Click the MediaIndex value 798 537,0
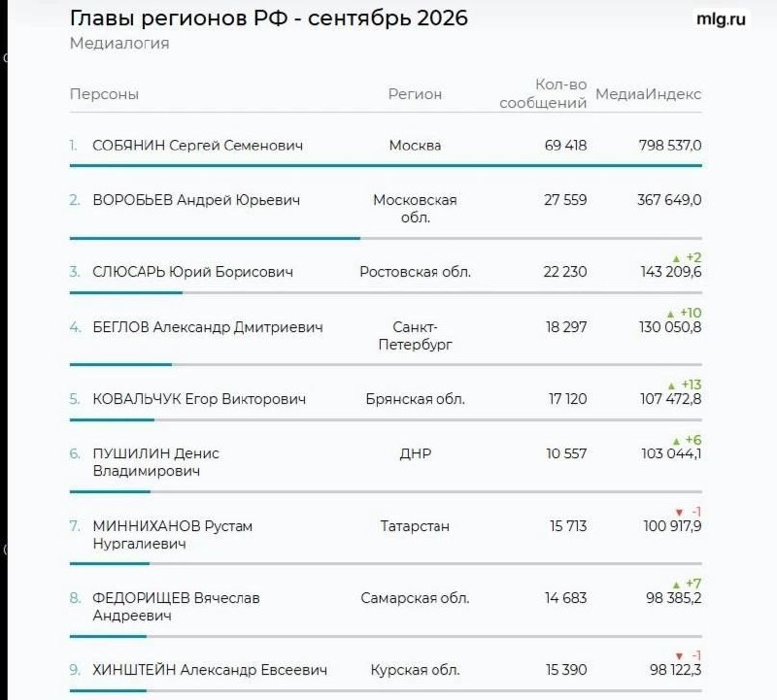This screenshot has height=700, width=777. tap(670, 146)
